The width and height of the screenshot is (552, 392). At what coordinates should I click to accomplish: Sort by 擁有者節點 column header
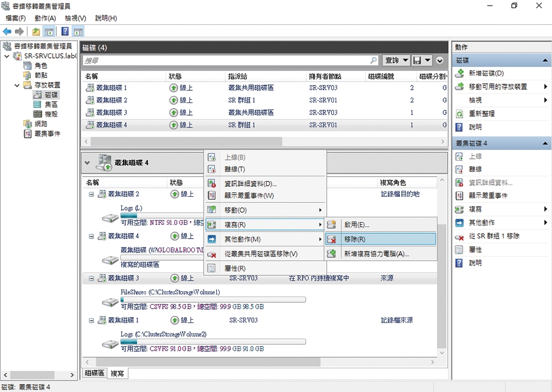336,76
